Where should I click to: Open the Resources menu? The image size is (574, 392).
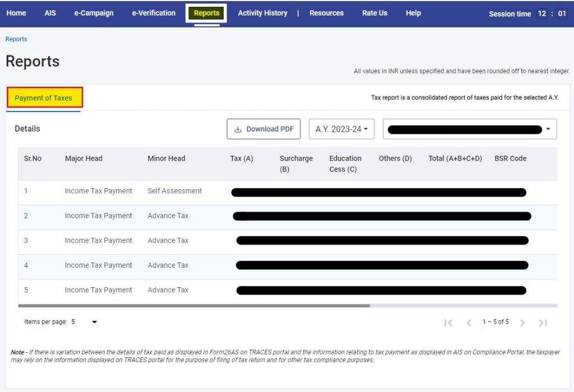click(326, 13)
